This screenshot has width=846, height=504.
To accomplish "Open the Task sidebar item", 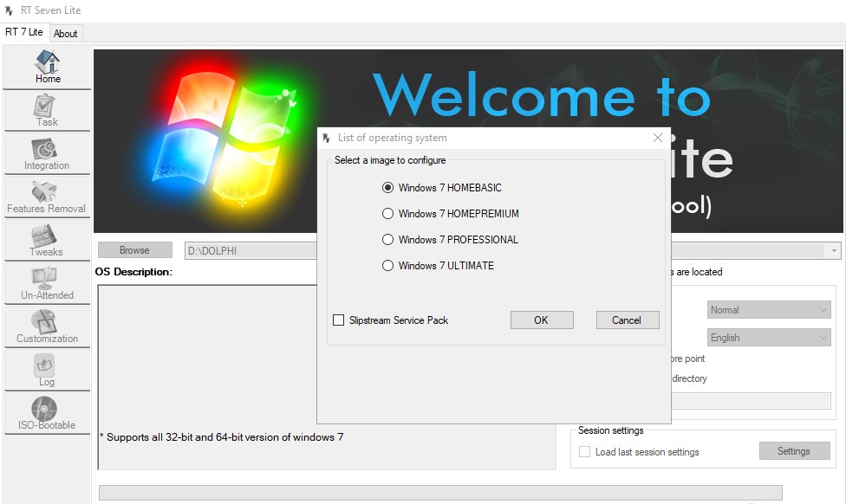I will [47, 111].
